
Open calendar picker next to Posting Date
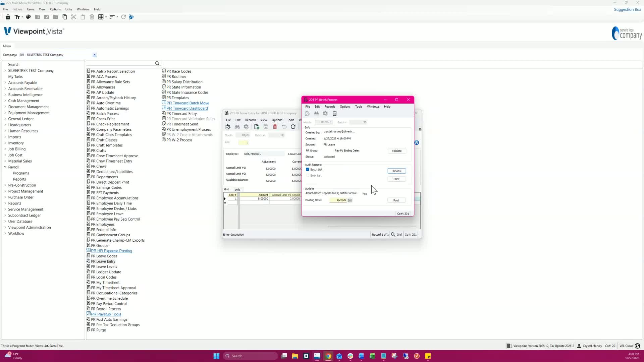(x=350, y=200)
